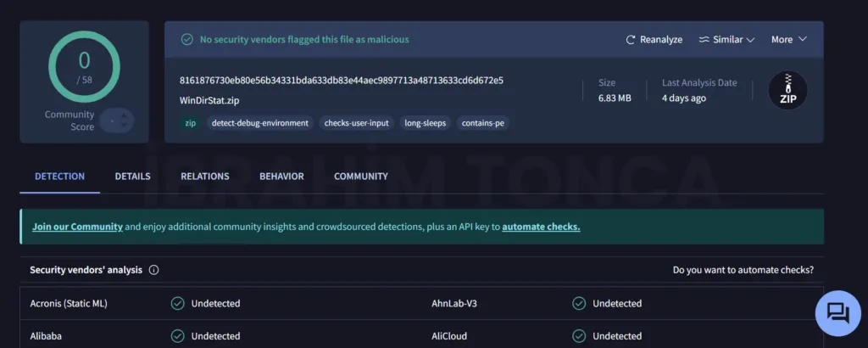The image size is (868, 348).
Task: Select the long-sleeps tag
Action: [x=426, y=123]
